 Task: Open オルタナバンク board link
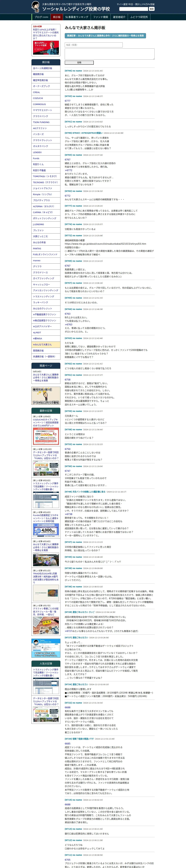[x=46, y=146]
